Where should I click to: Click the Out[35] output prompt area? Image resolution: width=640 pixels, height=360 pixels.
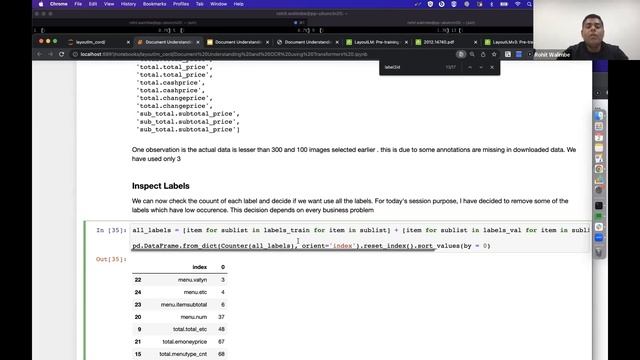click(x=111, y=259)
